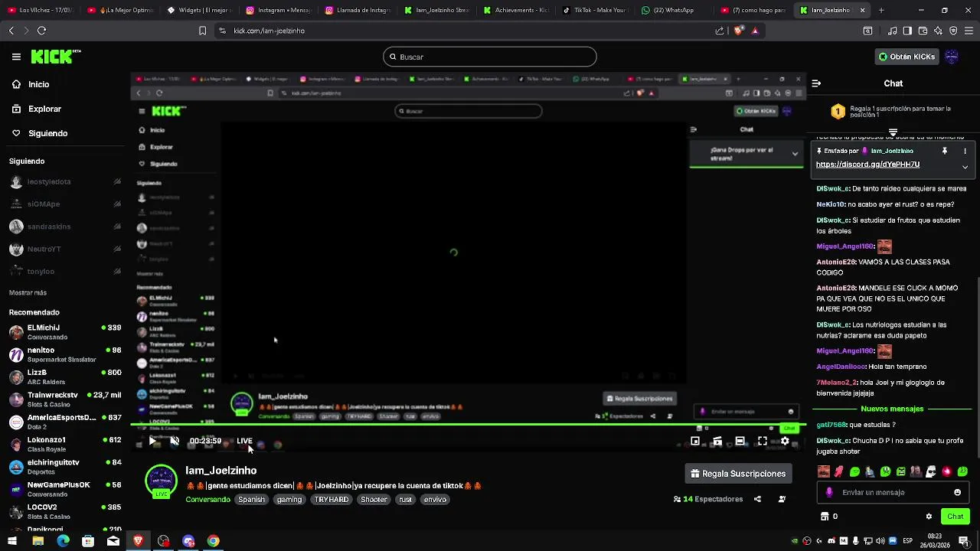Toggle mini player mode icon

(695, 441)
